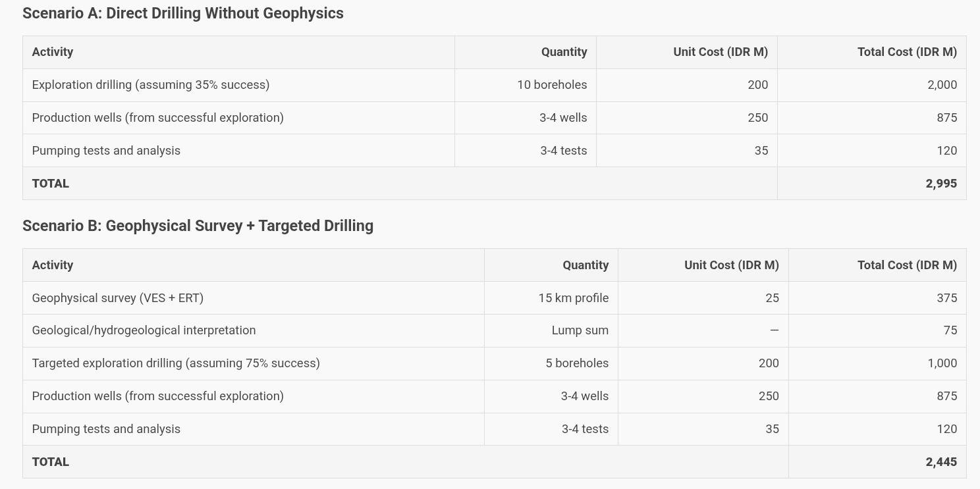Screen dimensions: 980x489
Task: Select the 15 km profile quantity cell
Action: pos(573,298)
